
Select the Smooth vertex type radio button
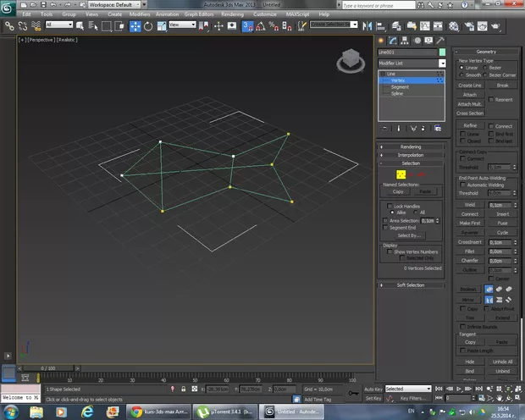461,75
